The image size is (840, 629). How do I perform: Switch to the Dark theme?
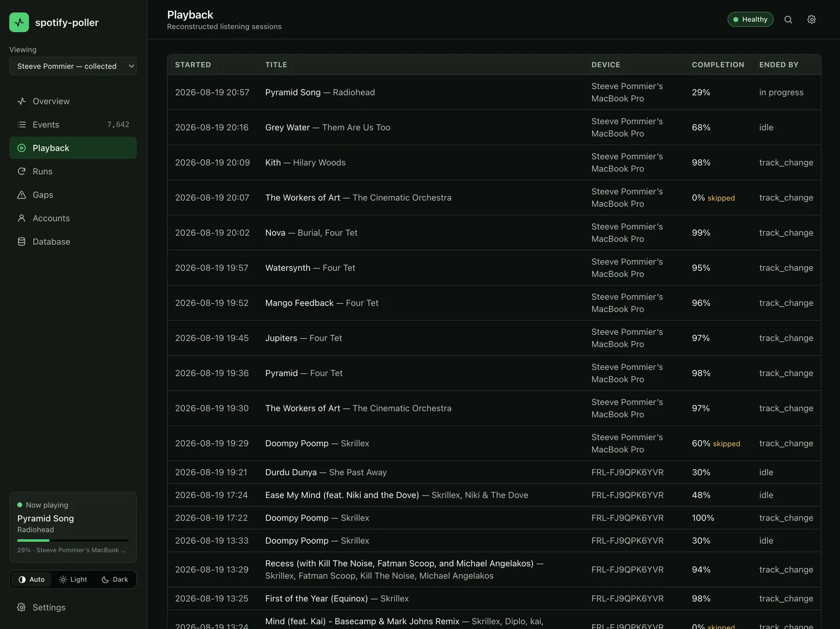[115, 580]
